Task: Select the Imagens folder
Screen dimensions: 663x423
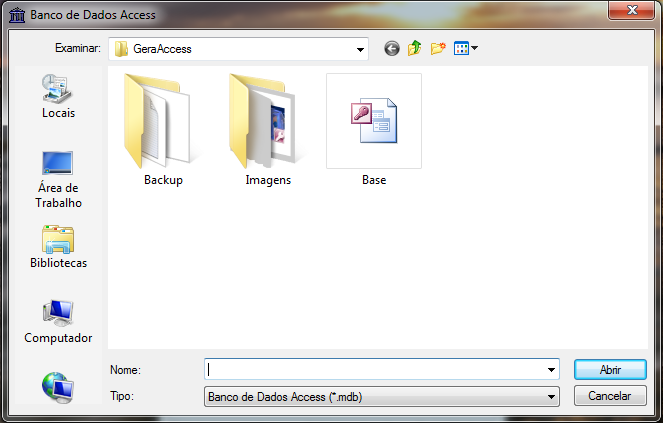Action: point(268,129)
